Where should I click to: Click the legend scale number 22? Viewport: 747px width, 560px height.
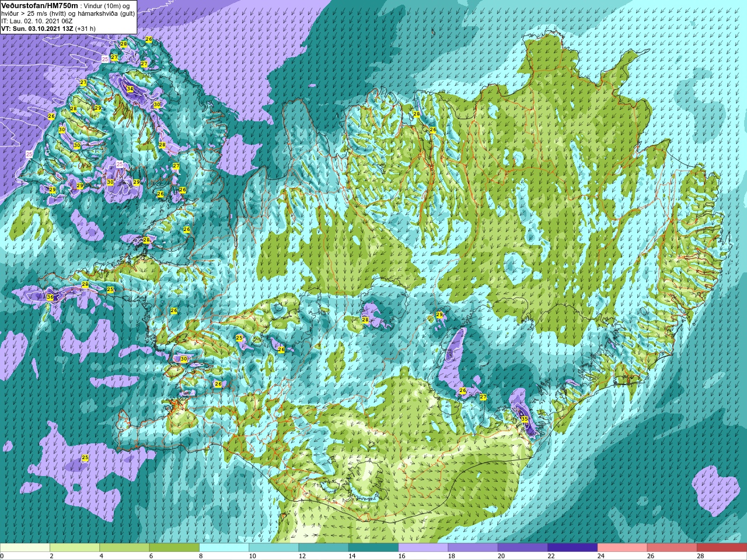point(551,556)
